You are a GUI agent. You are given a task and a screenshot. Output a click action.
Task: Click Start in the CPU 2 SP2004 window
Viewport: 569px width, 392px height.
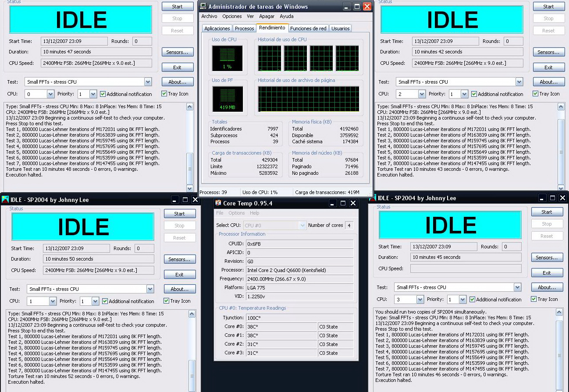549,7
